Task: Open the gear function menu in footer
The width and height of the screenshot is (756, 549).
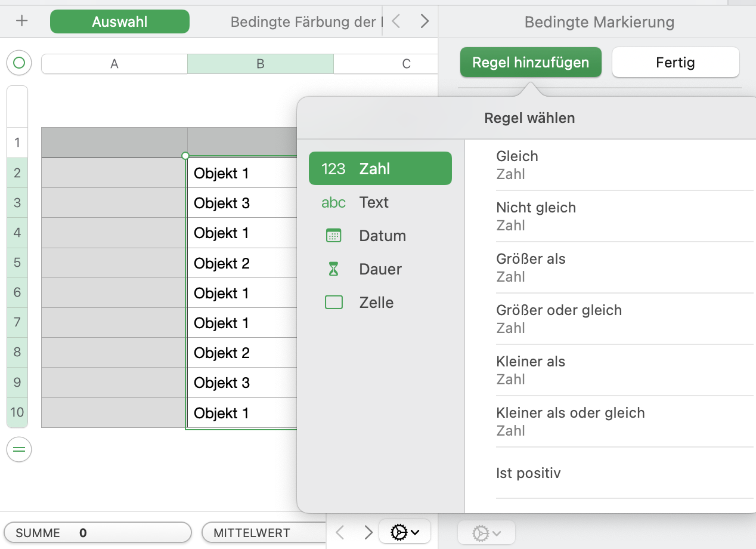Action: pos(405,532)
